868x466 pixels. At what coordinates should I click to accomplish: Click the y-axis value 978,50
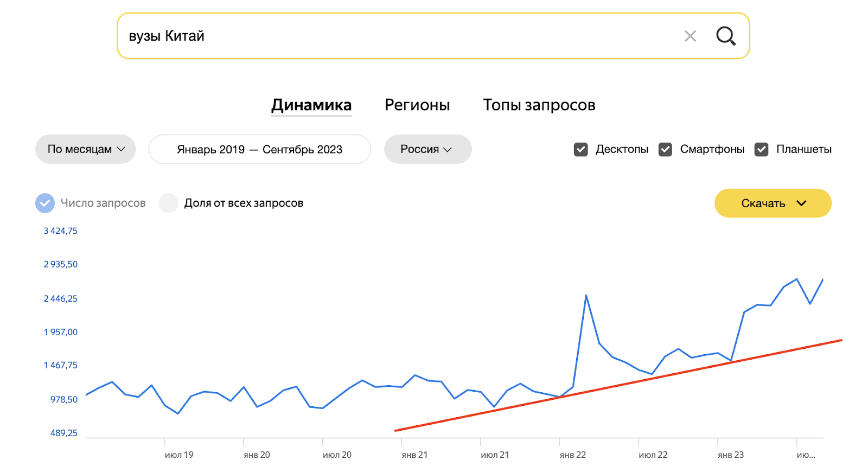64,399
